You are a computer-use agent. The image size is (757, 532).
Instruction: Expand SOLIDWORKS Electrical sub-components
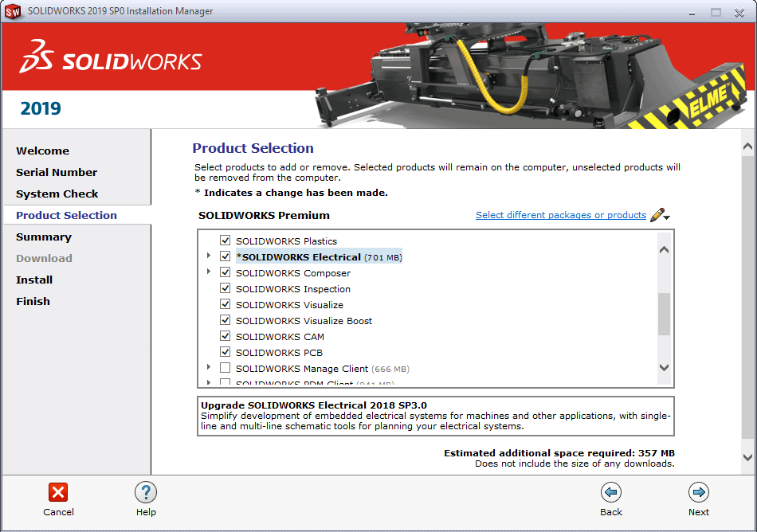point(209,256)
